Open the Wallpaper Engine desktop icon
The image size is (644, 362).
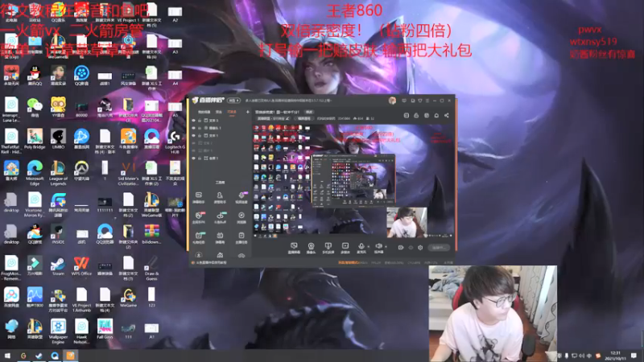point(58,331)
